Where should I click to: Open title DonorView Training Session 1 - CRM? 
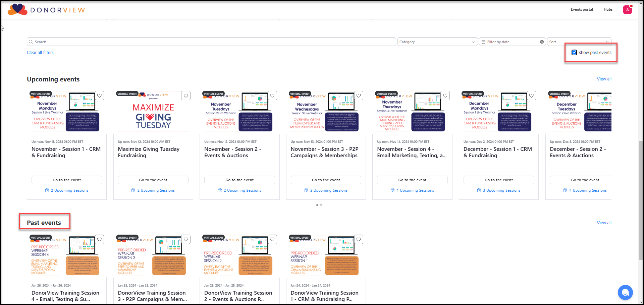coord(324,296)
